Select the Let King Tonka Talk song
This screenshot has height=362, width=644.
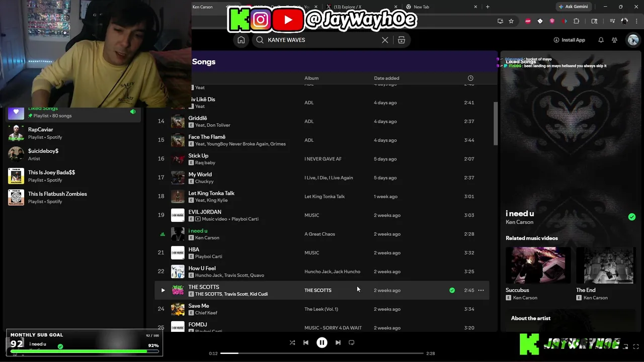click(x=211, y=193)
